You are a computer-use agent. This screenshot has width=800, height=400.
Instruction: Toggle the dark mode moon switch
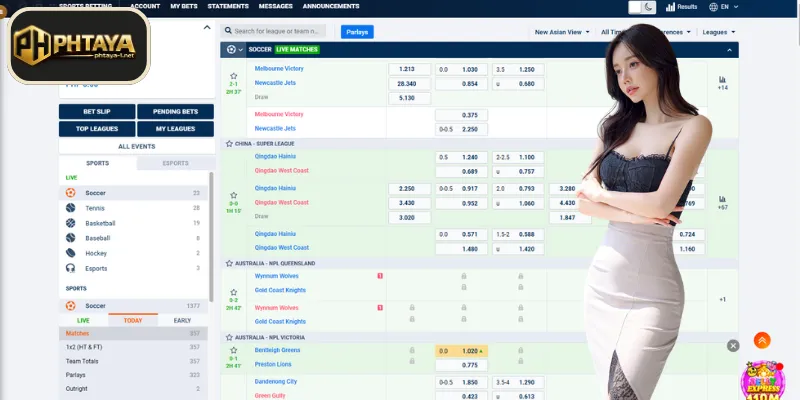pyautogui.click(x=642, y=7)
